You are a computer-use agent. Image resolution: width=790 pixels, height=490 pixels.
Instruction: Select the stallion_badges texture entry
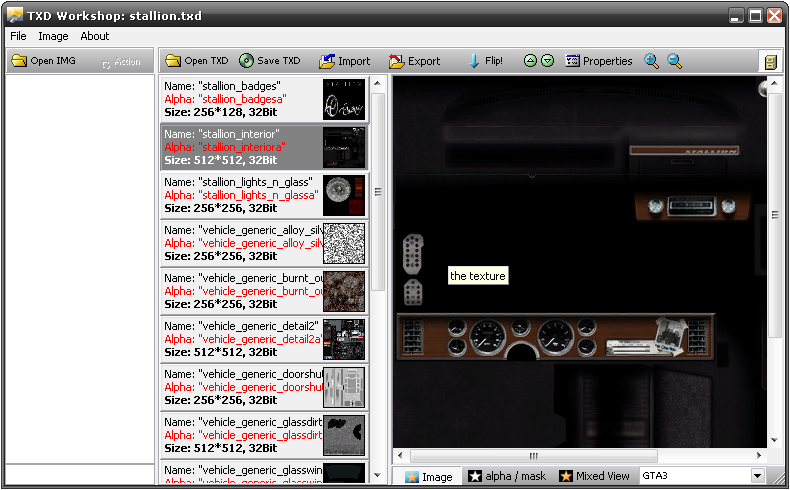(264, 99)
